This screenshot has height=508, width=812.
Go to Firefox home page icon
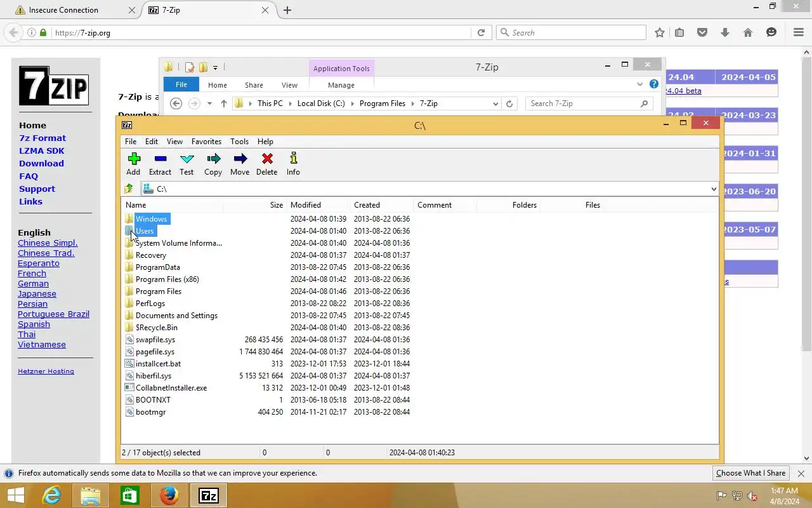[x=748, y=32]
